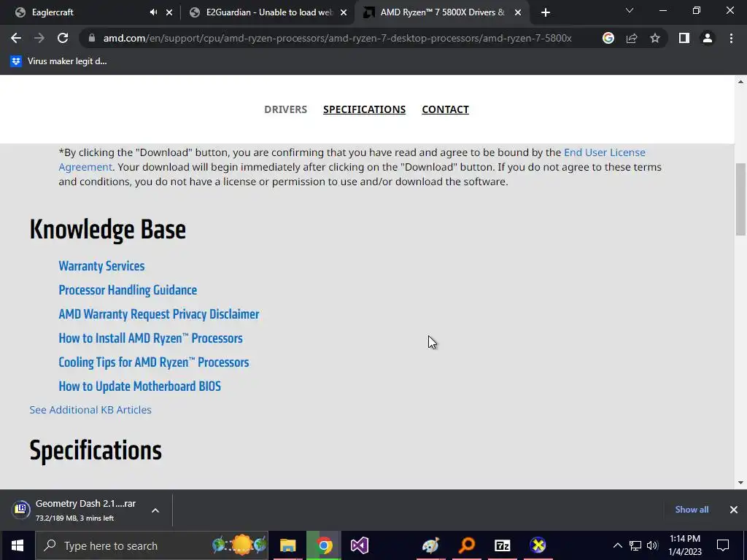Open the tab search dropdown
This screenshot has height=560, width=747.
coord(630,10)
